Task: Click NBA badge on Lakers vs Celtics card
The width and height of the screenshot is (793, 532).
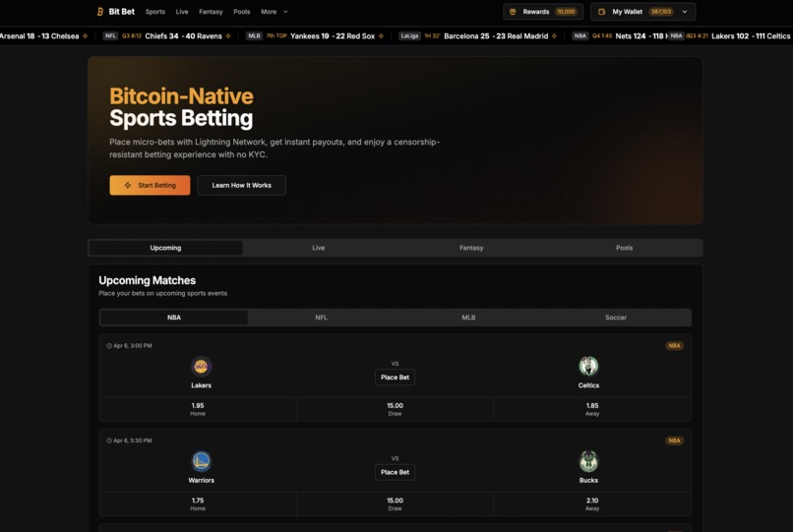Action: (674, 346)
